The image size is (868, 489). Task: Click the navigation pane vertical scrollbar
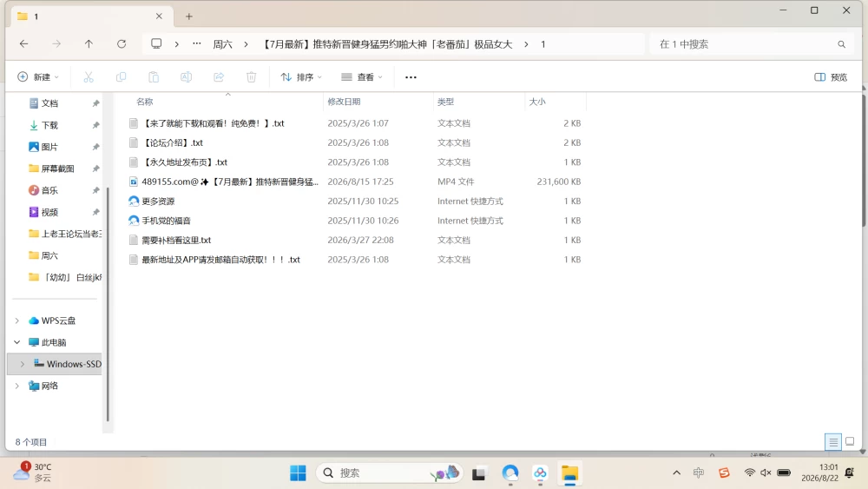click(x=108, y=305)
